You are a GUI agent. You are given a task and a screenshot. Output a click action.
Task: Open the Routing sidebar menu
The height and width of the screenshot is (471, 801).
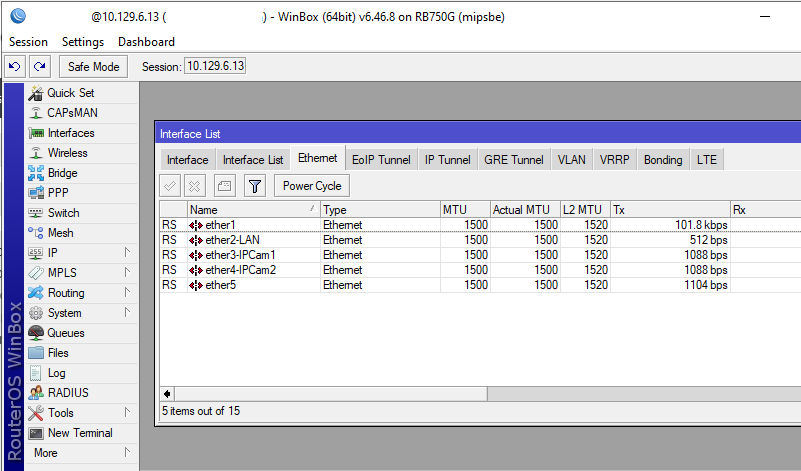[82, 293]
